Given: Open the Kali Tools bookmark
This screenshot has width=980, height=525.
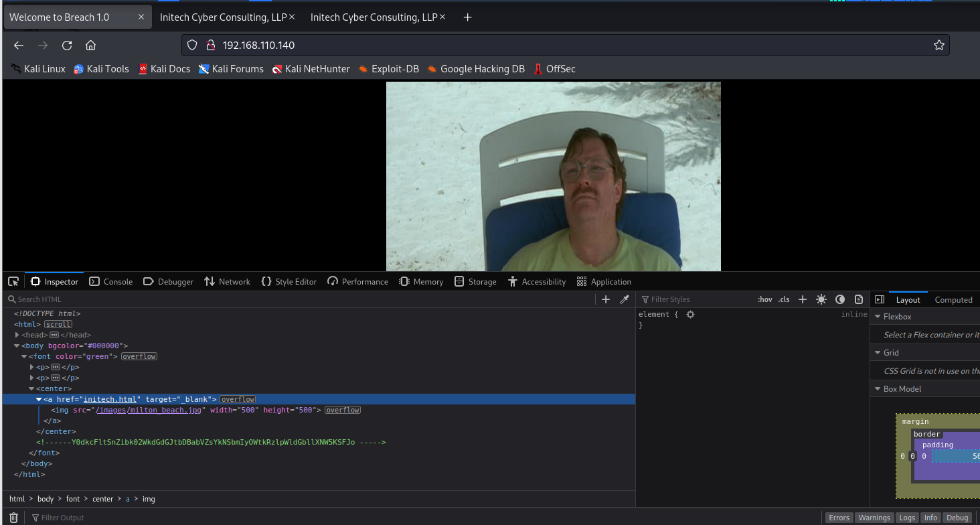Looking at the screenshot, I should (101, 69).
